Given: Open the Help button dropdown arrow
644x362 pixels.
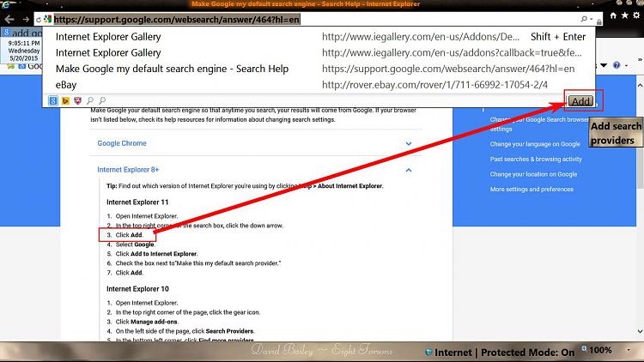Looking at the screenshot, I should 626,66.
